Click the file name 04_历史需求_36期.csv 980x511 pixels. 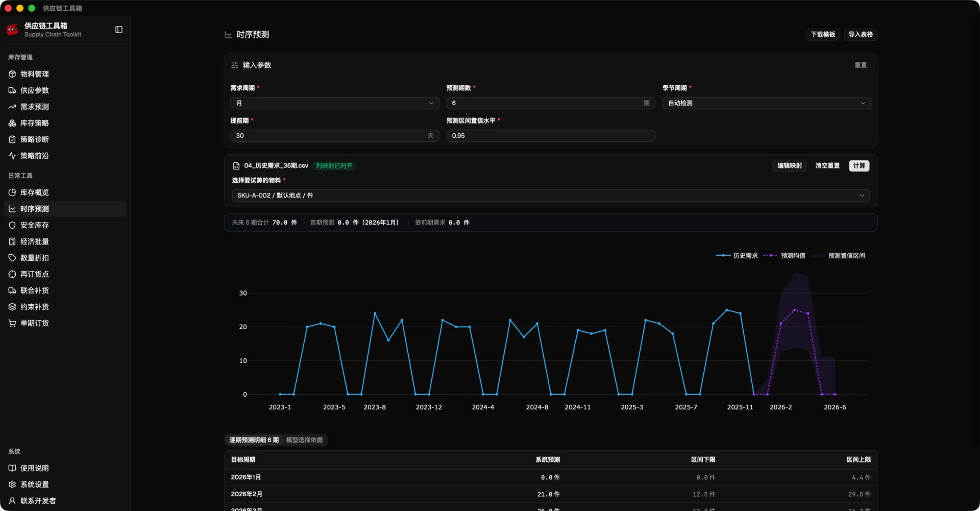[276, 166]
